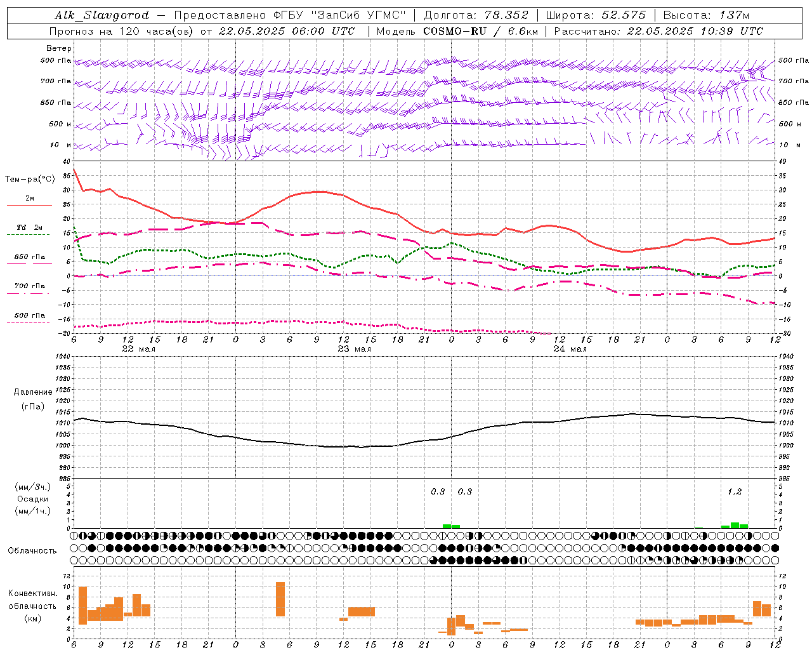Click the 'Предоставлено ФГБУ "ЗапСиб УГМС"' provider text
812x650 pixels.
[x=290, y=15]
